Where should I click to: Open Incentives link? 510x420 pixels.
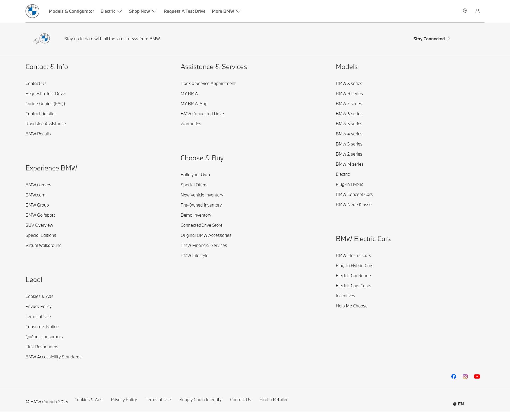(x=345, y=296)
